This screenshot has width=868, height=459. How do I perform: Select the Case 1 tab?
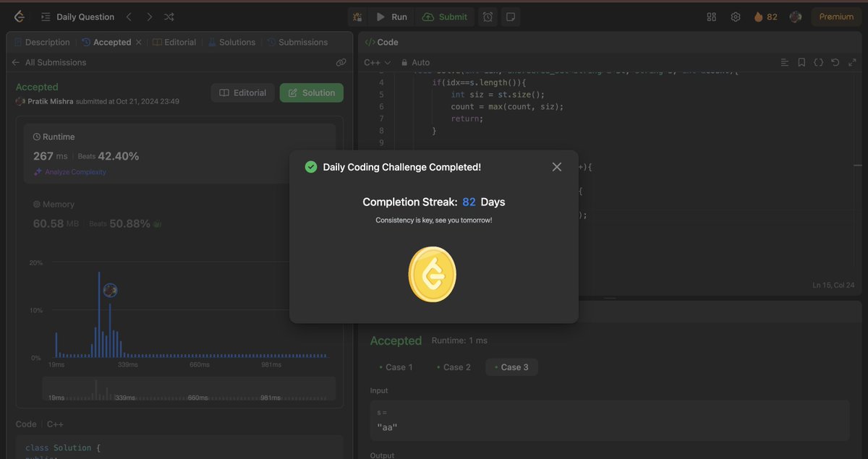pyautogui.click(x=396, y=367)
